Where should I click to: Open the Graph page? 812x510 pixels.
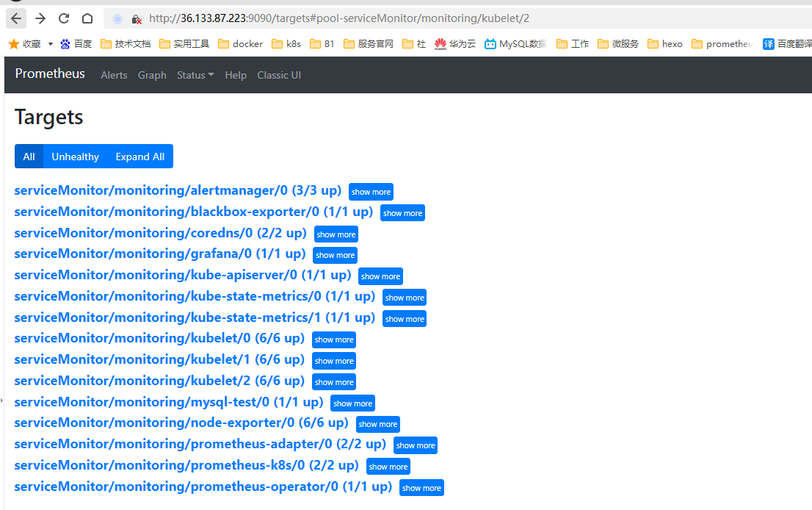tap(152, 75)
